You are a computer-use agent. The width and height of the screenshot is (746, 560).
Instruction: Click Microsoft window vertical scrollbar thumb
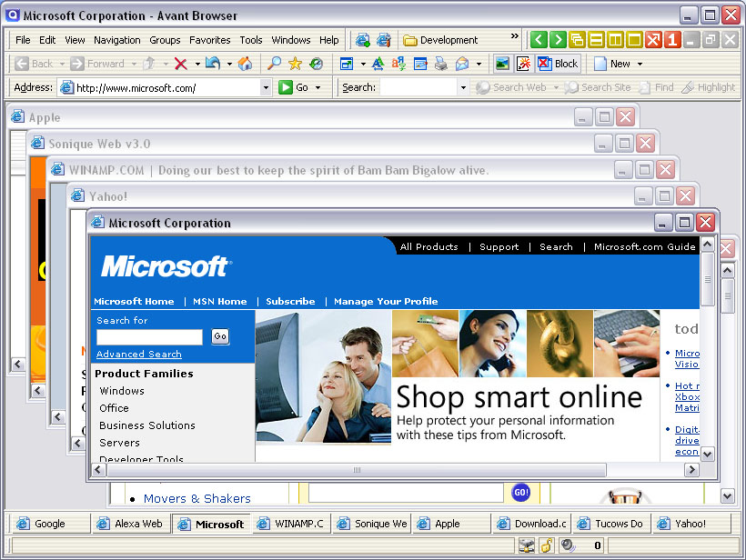click(x=708, y=279)
